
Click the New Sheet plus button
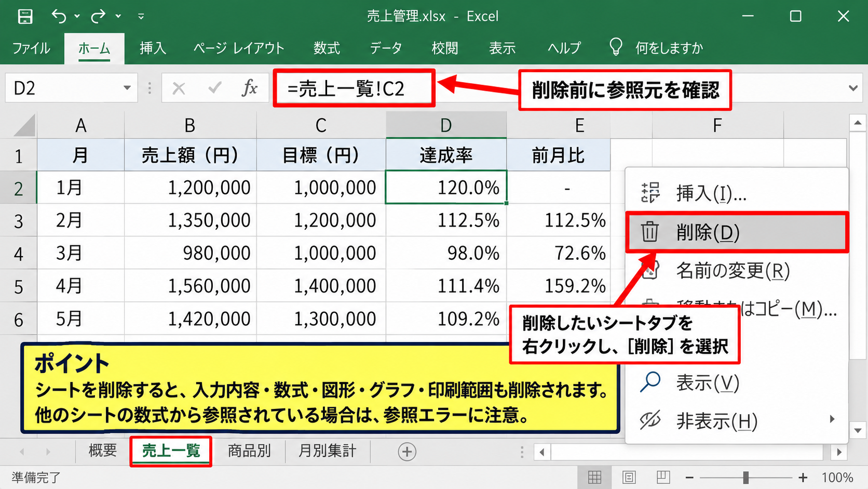407,452
